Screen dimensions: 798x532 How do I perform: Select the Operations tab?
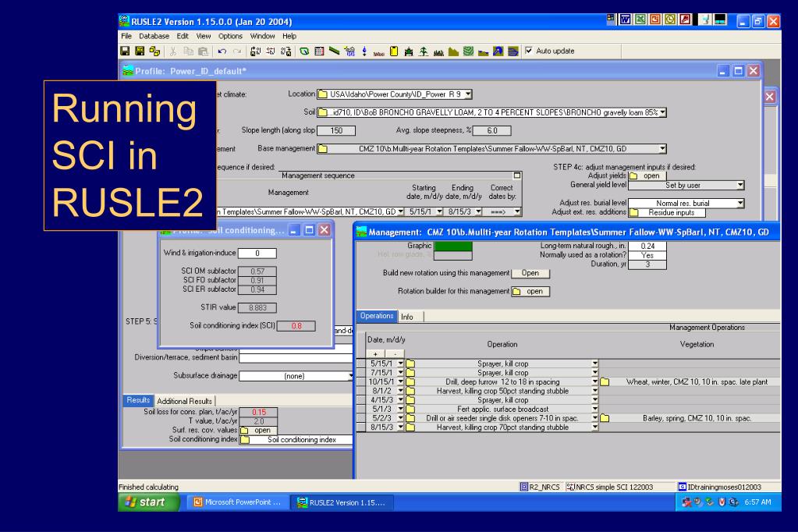377,316
